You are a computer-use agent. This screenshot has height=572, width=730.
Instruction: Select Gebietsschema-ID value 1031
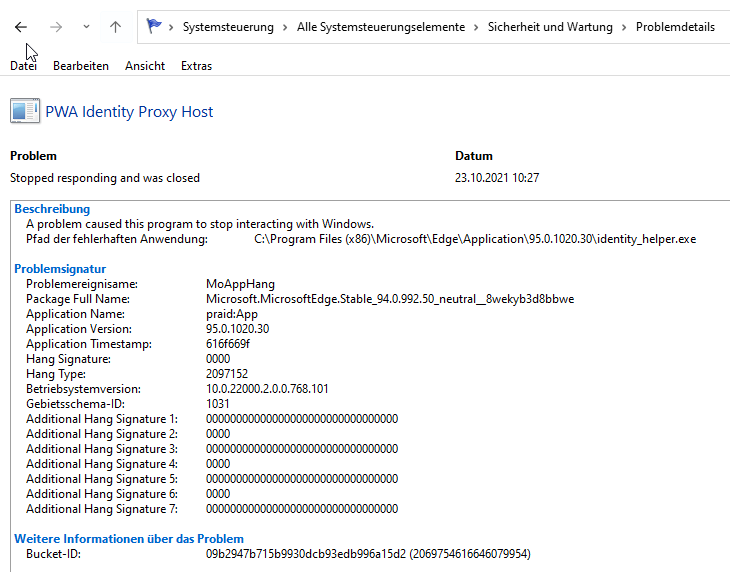point(217,404)
